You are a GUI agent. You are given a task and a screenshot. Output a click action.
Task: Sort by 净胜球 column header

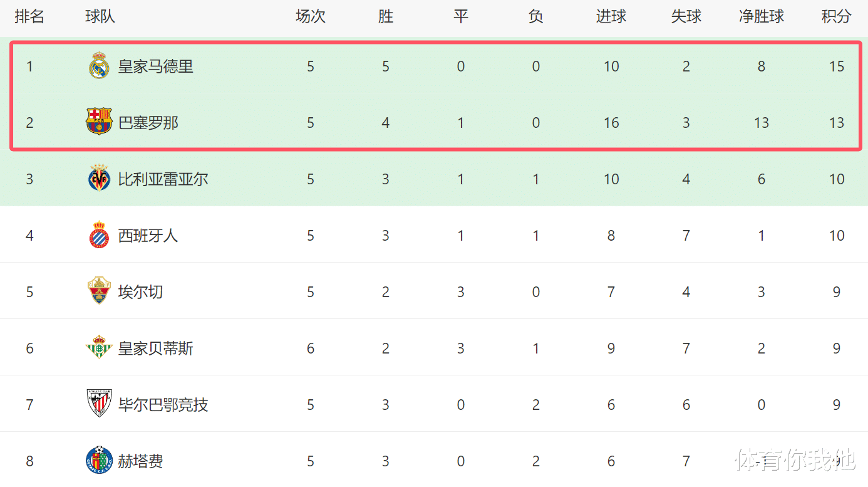tap(761, 17)
